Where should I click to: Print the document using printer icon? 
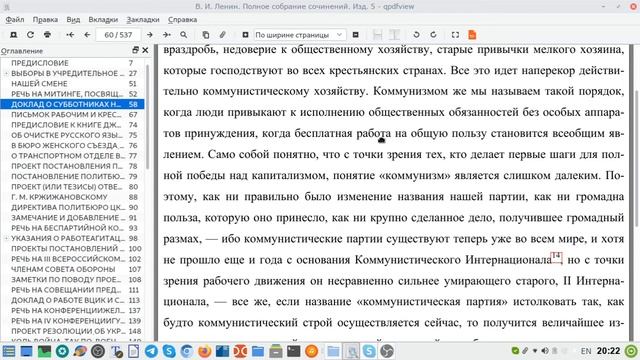point(47,35)
